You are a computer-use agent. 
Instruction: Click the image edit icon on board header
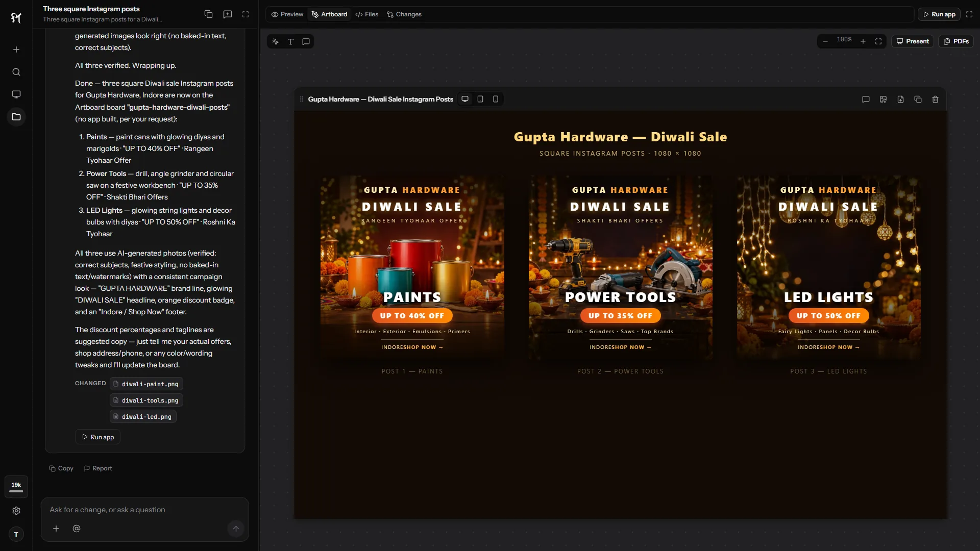(883, 99)
